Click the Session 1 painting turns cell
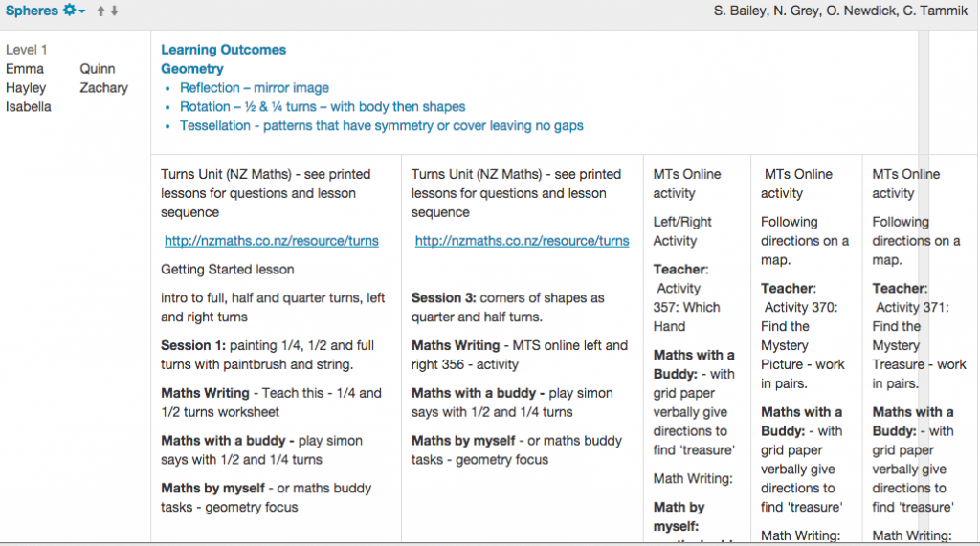Viewport: 980px width, 546px height. tap(268, 355)
